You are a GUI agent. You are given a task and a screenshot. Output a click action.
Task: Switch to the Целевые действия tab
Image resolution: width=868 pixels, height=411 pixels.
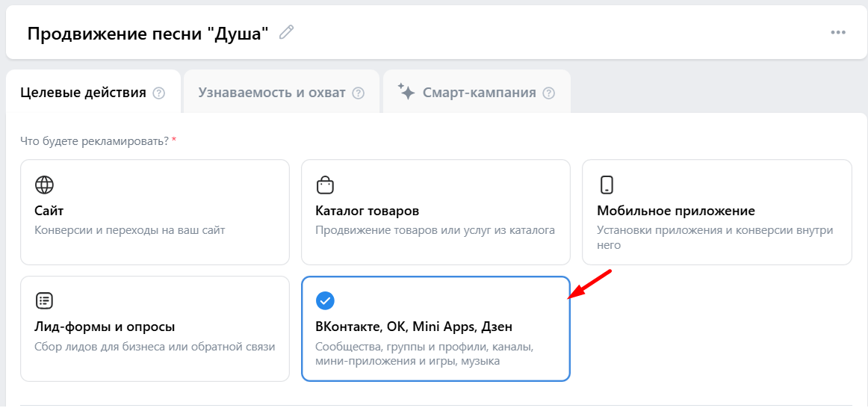(83, 93)
